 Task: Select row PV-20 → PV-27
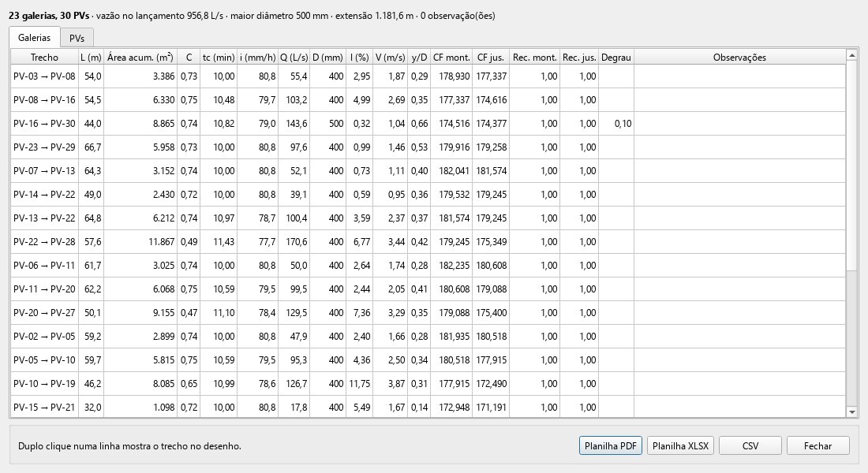[x=428, y=313]
